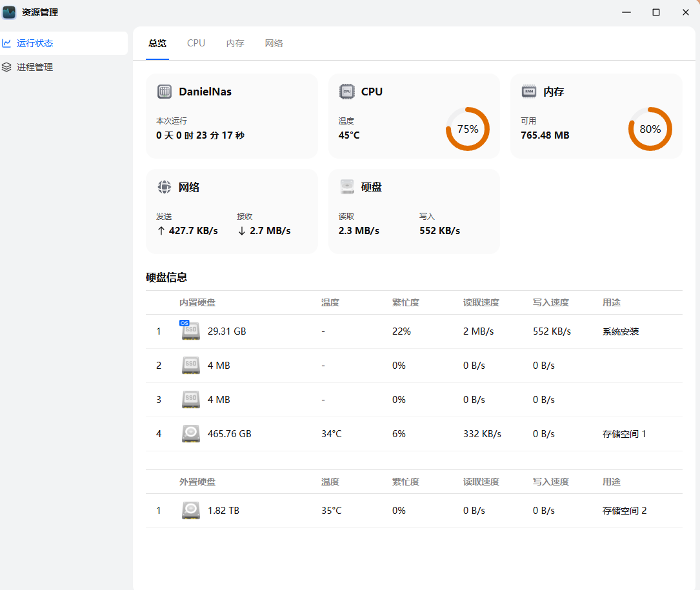Select 运行状态 in the sidebar
The height and width of the screenshot is (590, 700).
(35, 43)
